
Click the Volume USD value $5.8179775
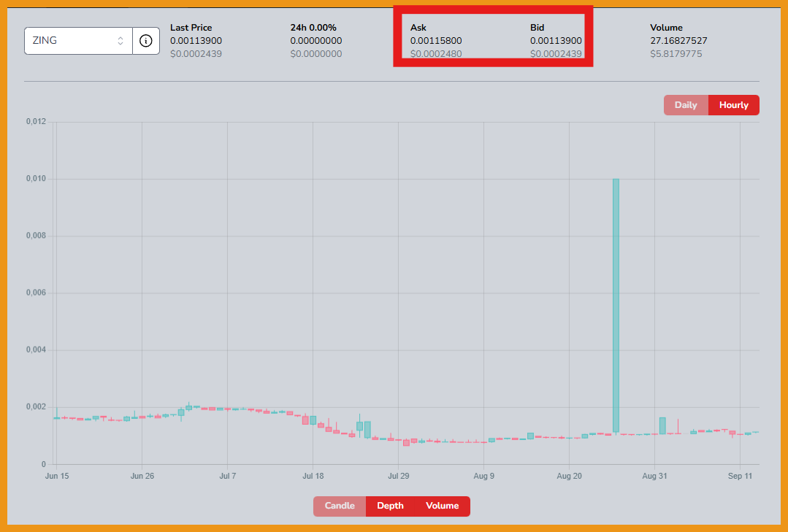pyautogui.click(x=676, y=54)
